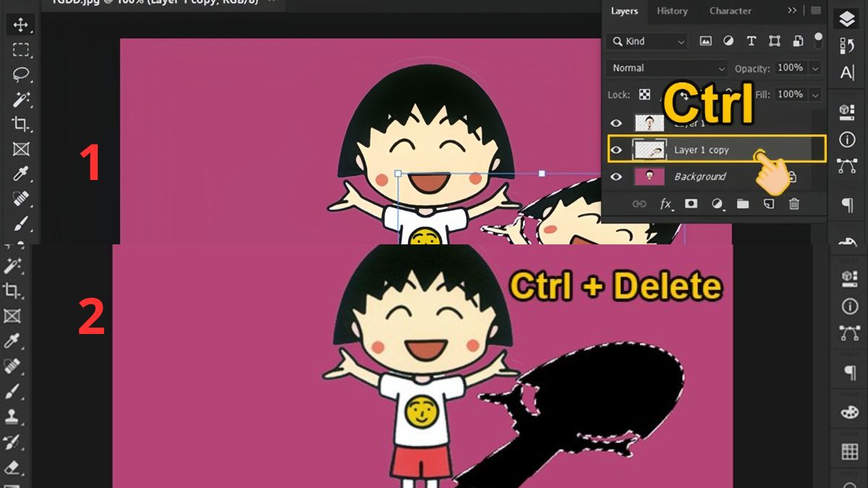Toggle visibility of Layer 1
Screen dimensions: 868x488
coord(616,123)
